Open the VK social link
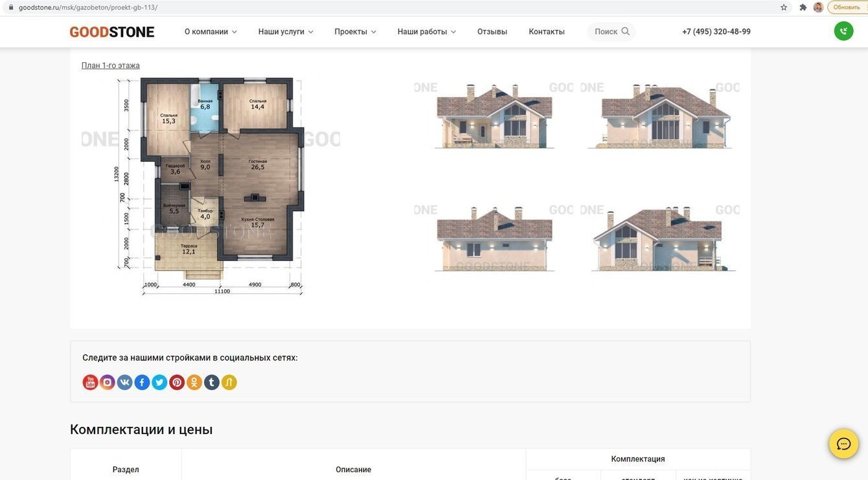Viewport: 868px width, 480px height. click(x=125, y=382)
